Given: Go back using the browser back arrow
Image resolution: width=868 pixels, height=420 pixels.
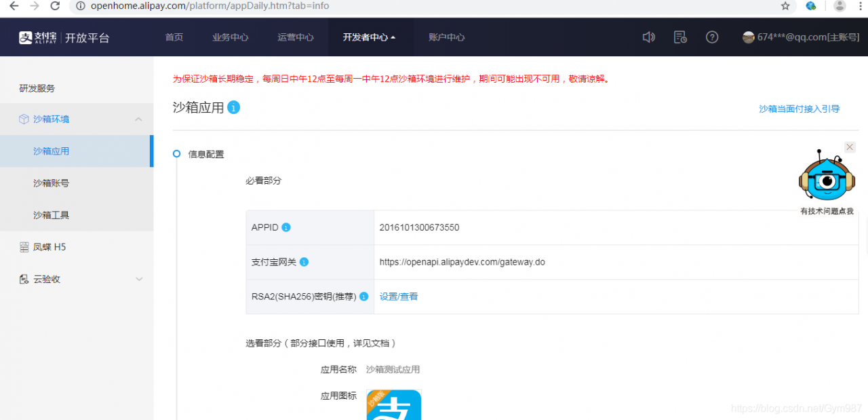Looking at the screenshot, I should [14, 6].
